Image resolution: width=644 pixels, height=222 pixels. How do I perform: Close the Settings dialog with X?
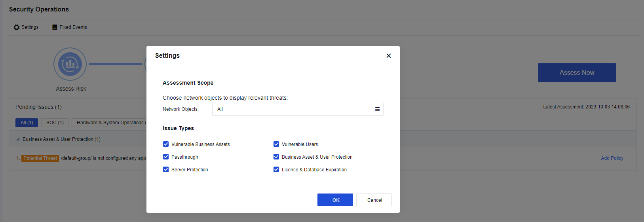388,56
